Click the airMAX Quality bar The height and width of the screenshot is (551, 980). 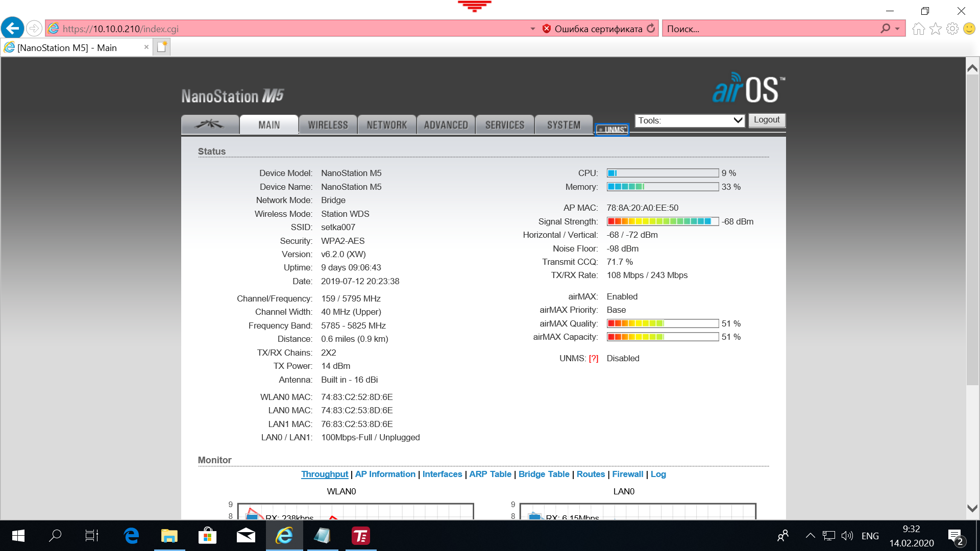[663, 323]
